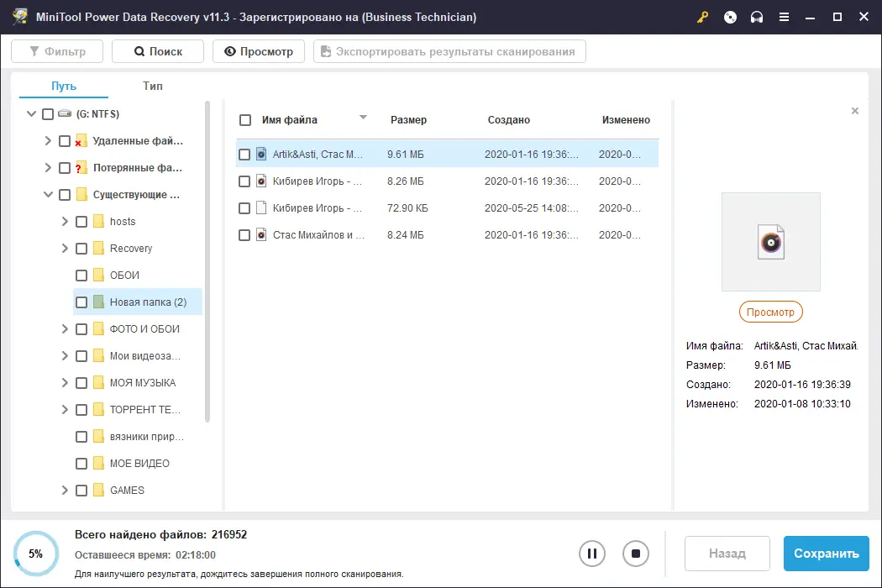882x588 pixels.
Task: Click the Просмотр toolbar button
Action: pos(259,51)
